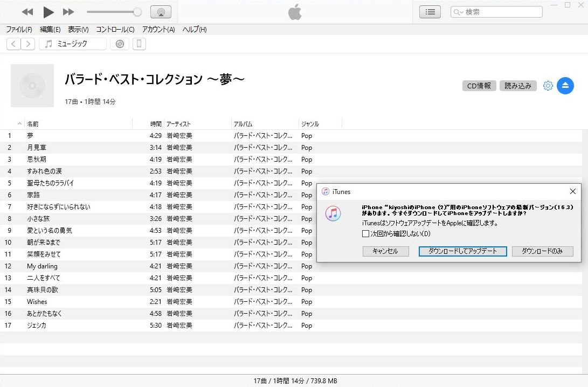Select track 1 夢
This screenshot has width=588, height=387.
click(291, 136)
